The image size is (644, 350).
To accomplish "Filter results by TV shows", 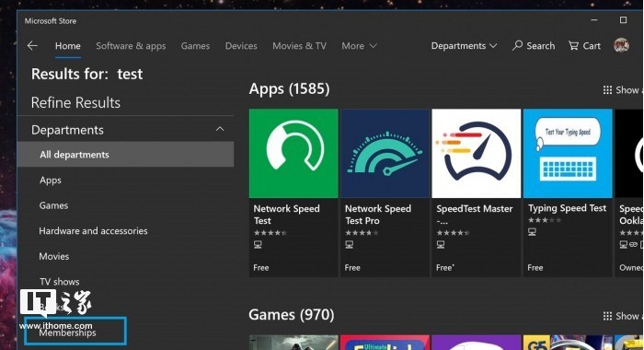I will tap(60, 282).
